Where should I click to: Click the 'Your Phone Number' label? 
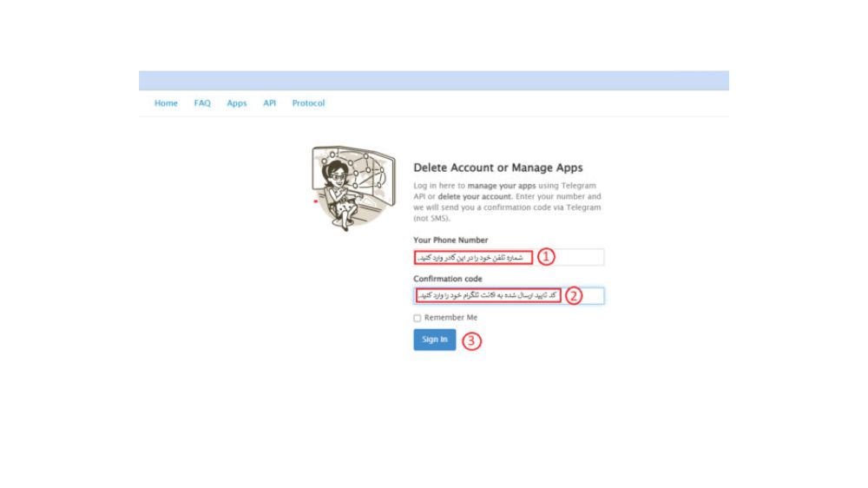point(450,240)
